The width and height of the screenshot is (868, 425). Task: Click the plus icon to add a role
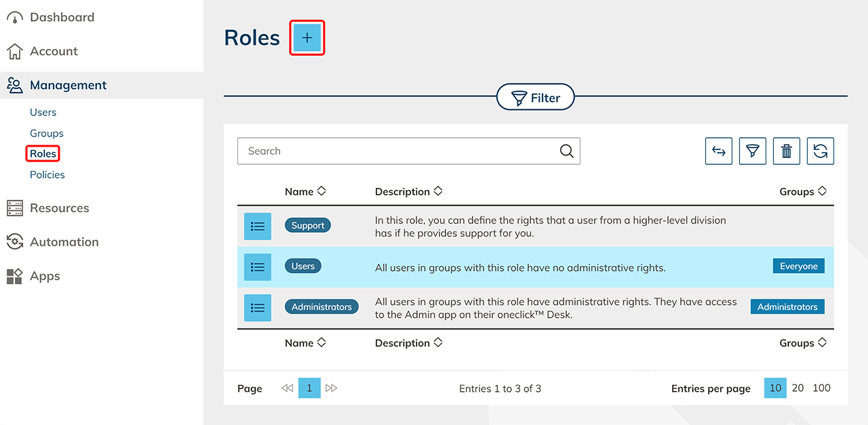[x=307, y=38]
